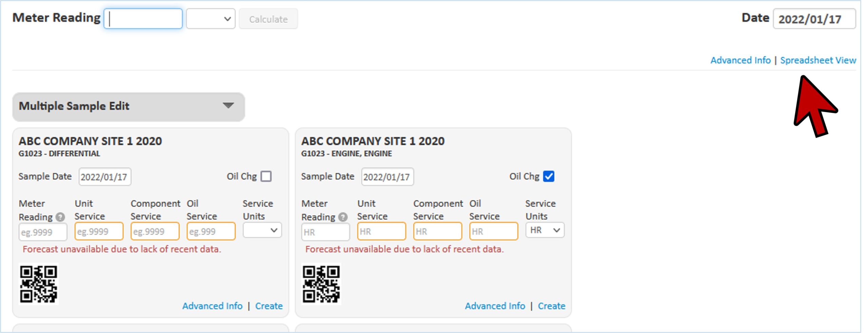Open HR Service Units dropdown for Engine

click(x=545, y=230)
